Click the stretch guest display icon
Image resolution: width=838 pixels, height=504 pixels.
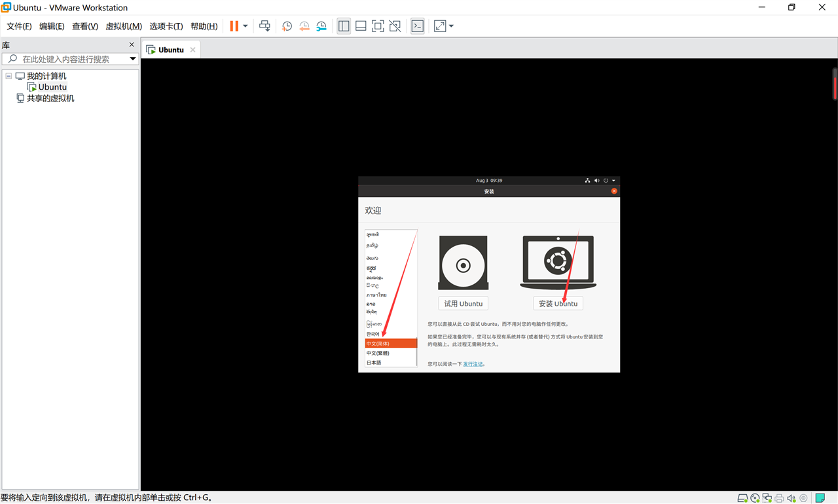click(x=440, y=26)
